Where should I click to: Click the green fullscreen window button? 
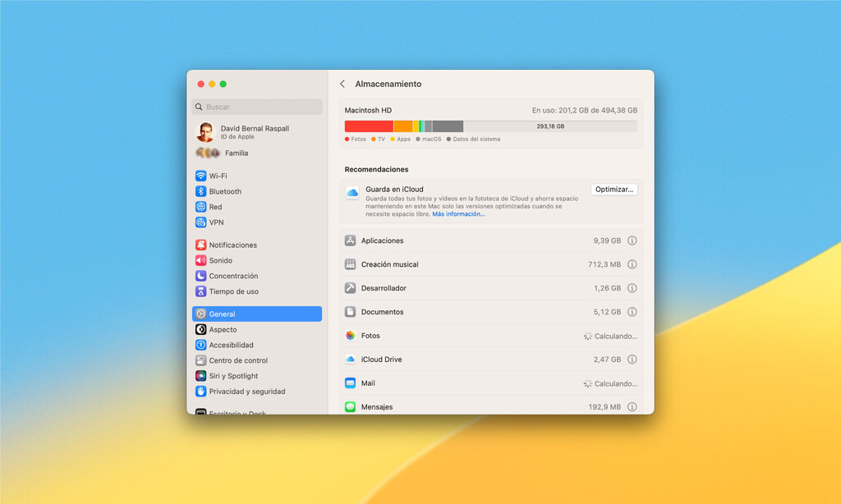pos(223,85)
